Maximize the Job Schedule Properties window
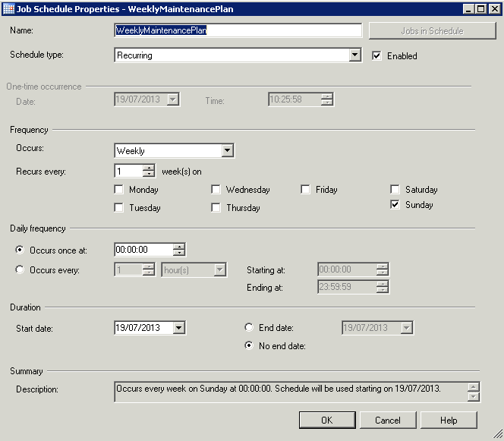Viewport: 504px width, 441px height. click(x=481, y=8)
